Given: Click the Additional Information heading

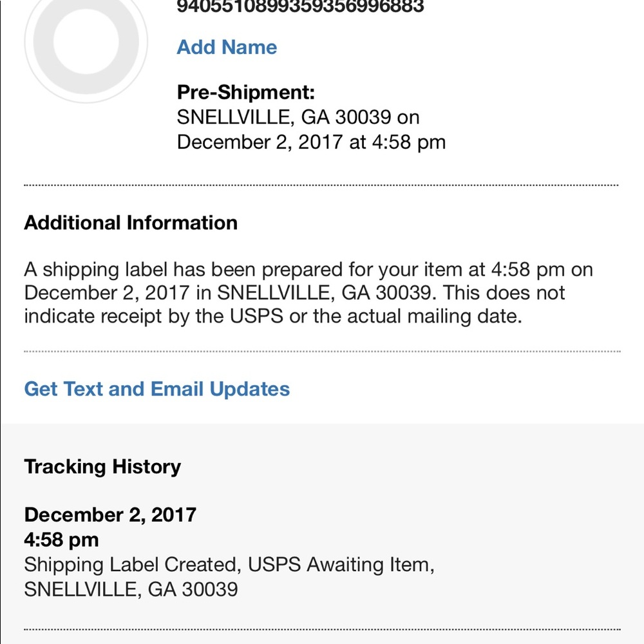Looking at the screenshot, I should pyautogui.click(x=131, y=223).
